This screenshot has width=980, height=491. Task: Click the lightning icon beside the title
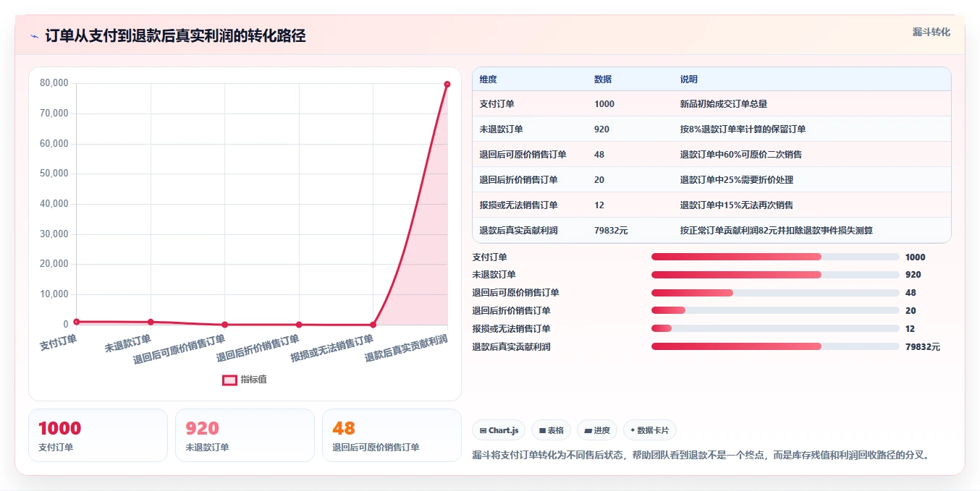[x=34, y=36]
